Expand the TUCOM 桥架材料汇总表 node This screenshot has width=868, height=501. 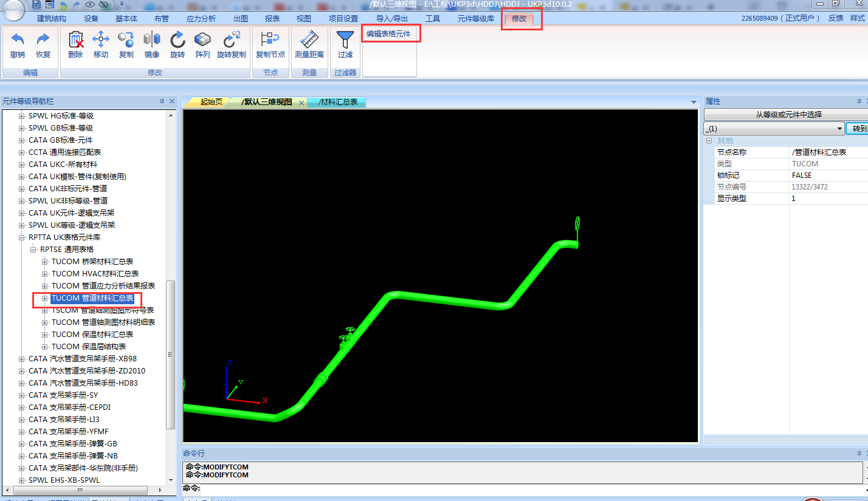pos(45,262)
